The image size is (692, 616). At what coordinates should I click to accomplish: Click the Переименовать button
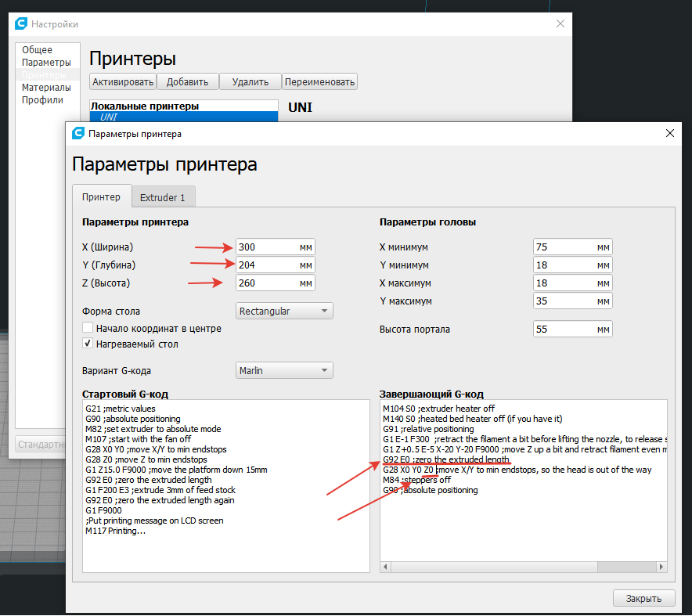[319, 81]
